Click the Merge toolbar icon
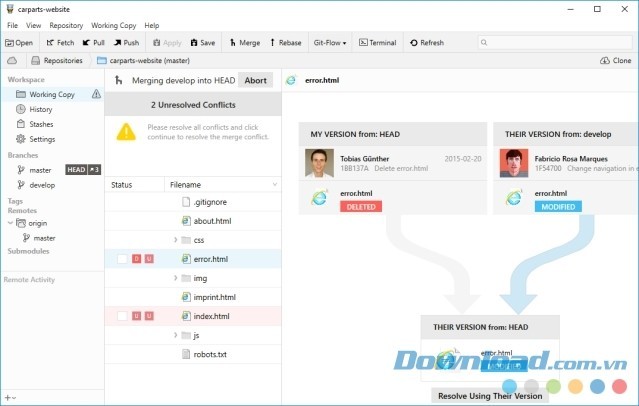Image resolution: width=639 pixels, height=406 pixels. click(x=233, y=43)
